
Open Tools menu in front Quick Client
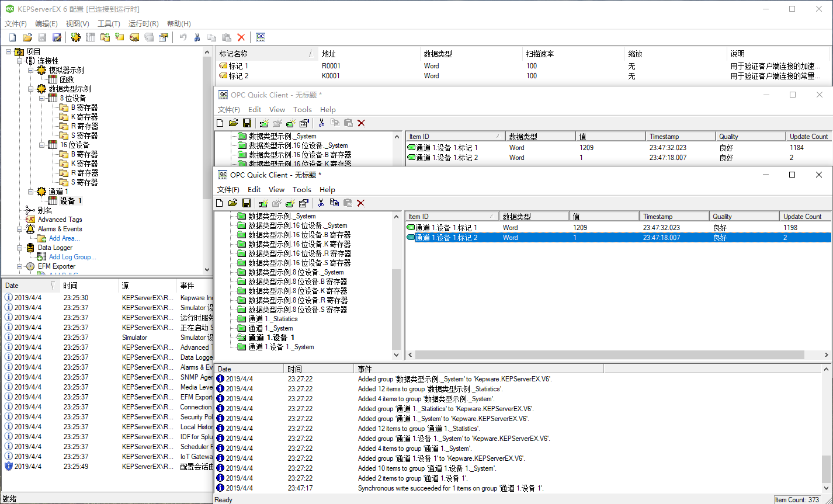point(302,190)
